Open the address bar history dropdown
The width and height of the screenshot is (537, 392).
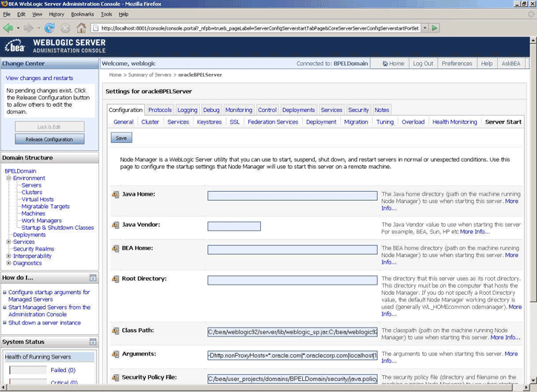pyautogui.click(x=425, y=28)
